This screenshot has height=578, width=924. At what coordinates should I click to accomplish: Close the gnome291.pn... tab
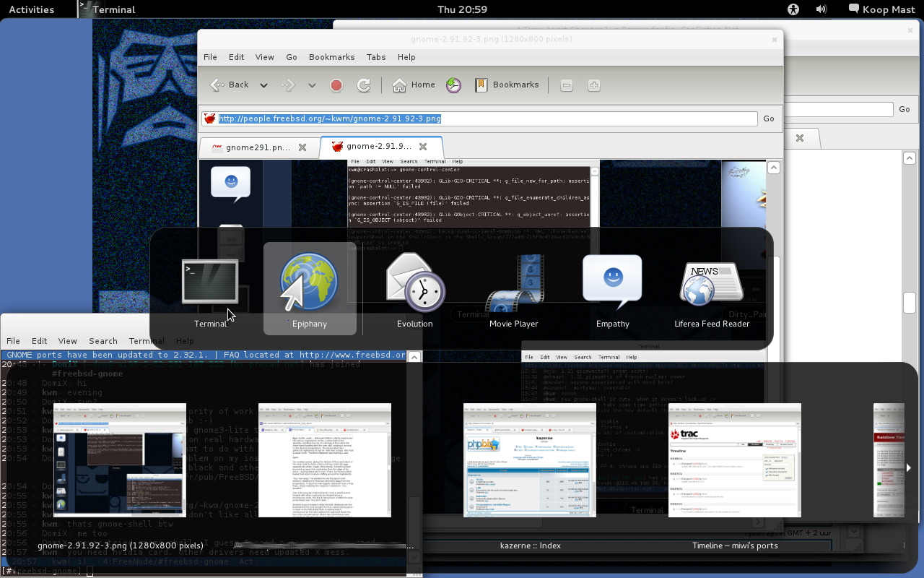(303, 147)
